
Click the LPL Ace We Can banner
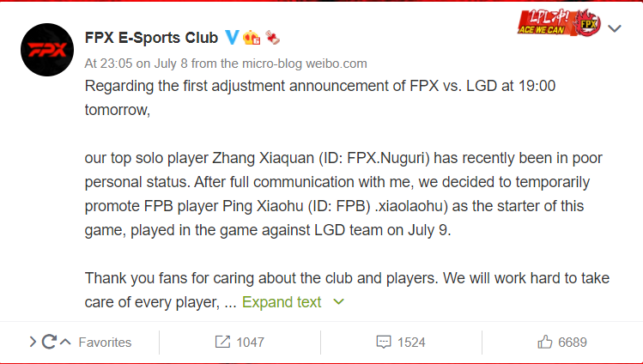545,23
